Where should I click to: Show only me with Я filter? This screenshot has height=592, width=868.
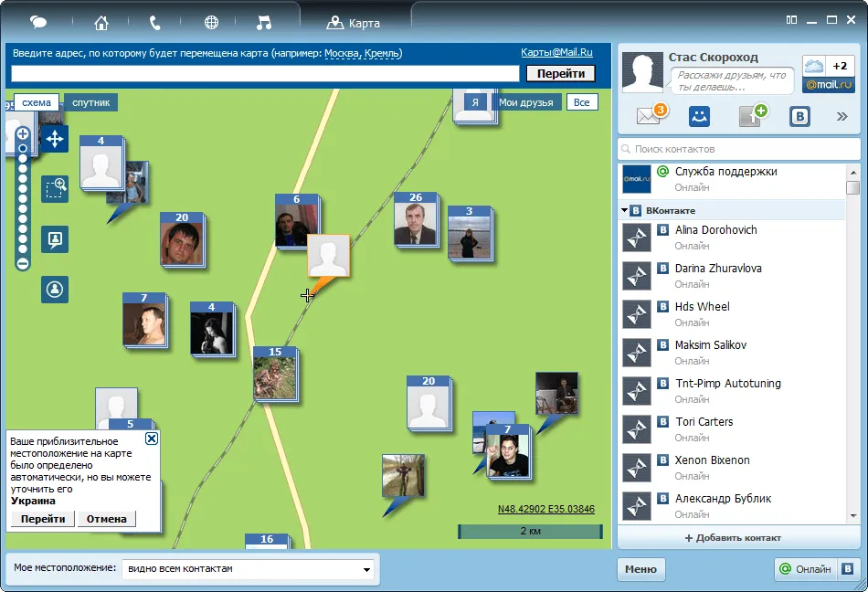point(475,102)
